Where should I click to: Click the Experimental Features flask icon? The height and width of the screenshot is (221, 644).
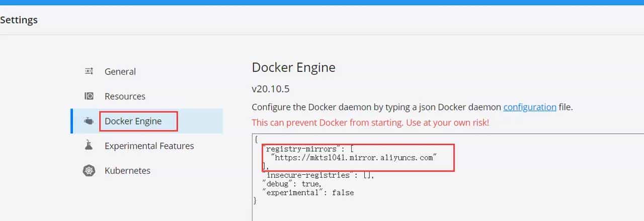(89, 146)
